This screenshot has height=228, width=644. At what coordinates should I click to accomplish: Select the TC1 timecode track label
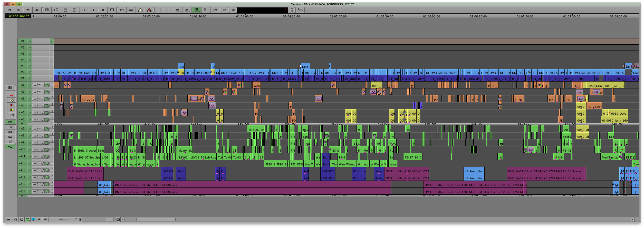click(x=23, y=196)
